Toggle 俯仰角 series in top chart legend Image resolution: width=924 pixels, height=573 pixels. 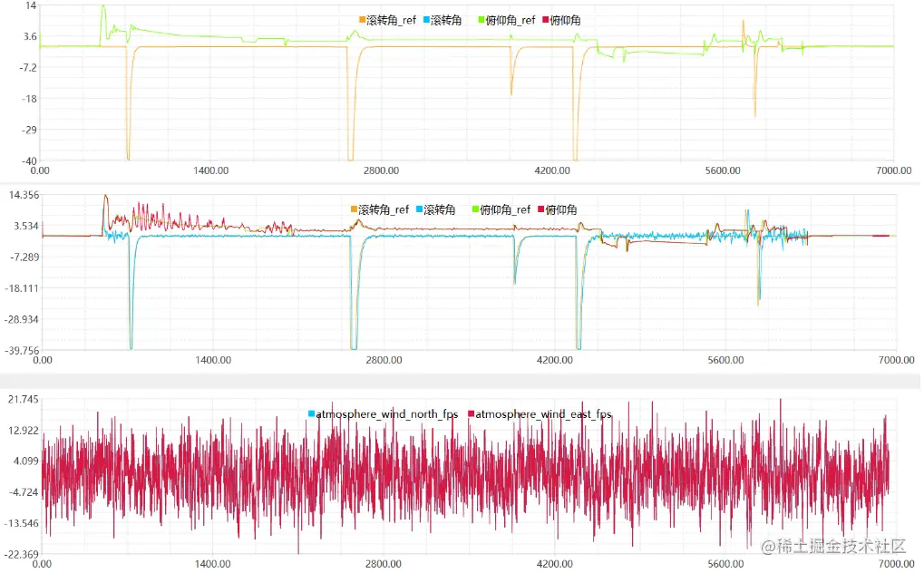561,20
